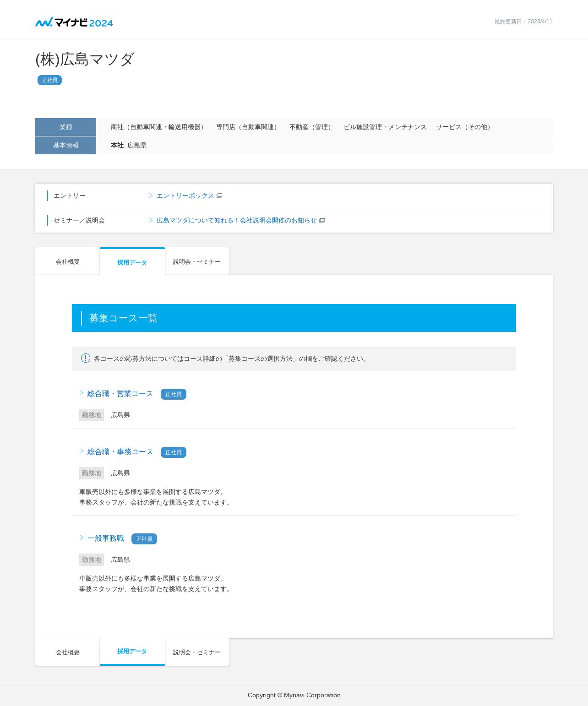Open the 総合職・営業コース course link
The width and height of the screenshot is (588, 706).
point(120,394)
